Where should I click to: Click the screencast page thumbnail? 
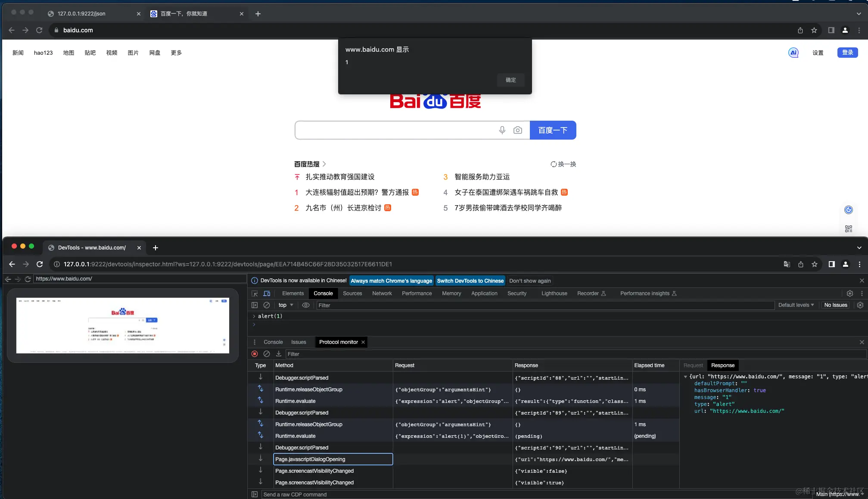(x=123, y=325)
